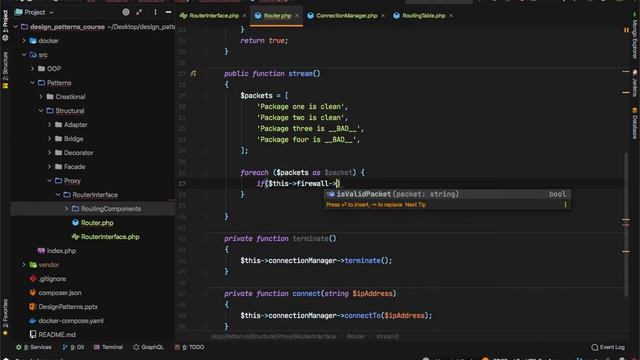Open the Project view dropdown

tap(35, 12)
